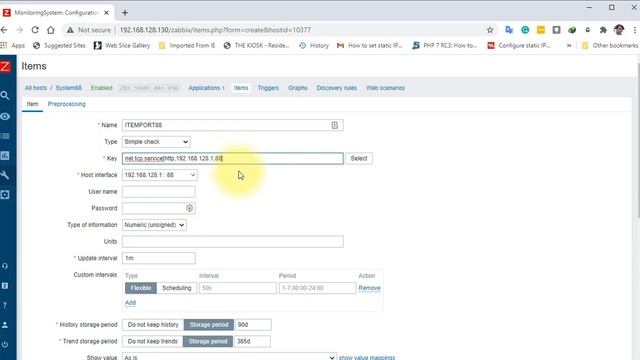This screenshot has width=640, height=360.
Task: Open Configuration wrench icon in sidebar
Action: click(x=5, y=175)
